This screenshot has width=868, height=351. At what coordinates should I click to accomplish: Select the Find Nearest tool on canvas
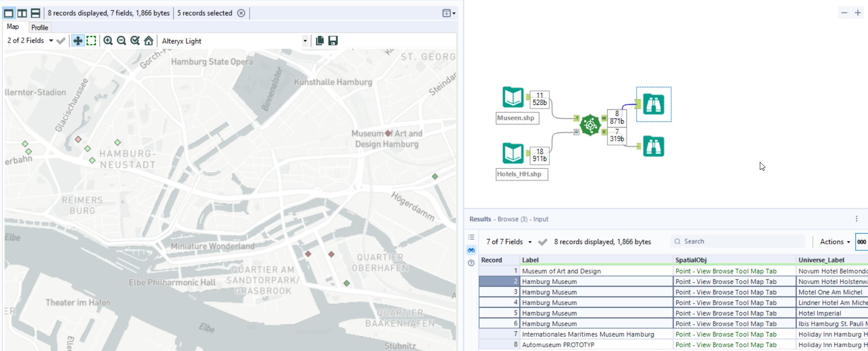click(590, 125)
